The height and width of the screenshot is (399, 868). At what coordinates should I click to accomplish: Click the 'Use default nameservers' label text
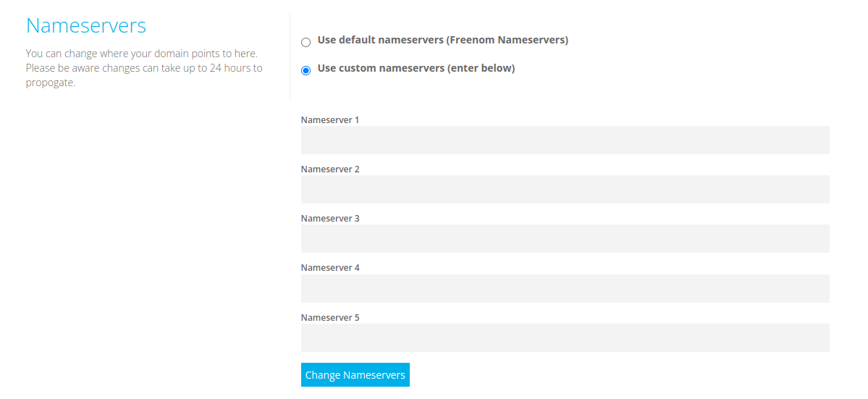(x=380, y=41)
